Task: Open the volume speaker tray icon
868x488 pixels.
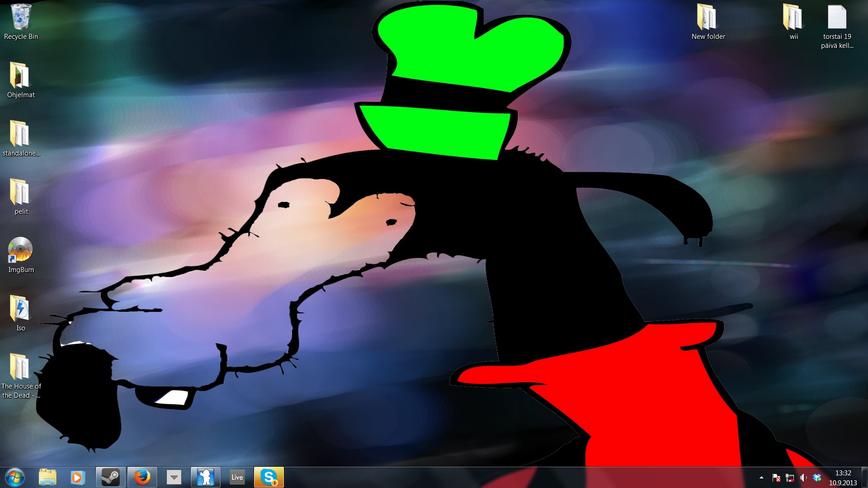Action: 803,478
